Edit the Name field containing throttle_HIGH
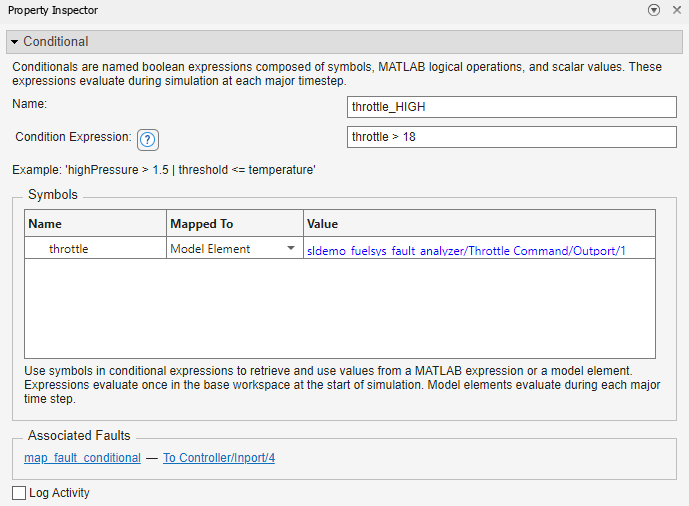 click(512, 107)
